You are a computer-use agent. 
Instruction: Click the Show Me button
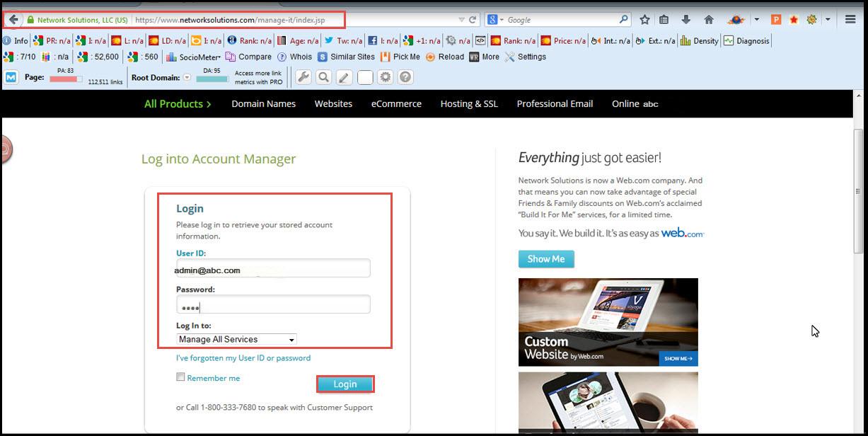coord(546,259)
